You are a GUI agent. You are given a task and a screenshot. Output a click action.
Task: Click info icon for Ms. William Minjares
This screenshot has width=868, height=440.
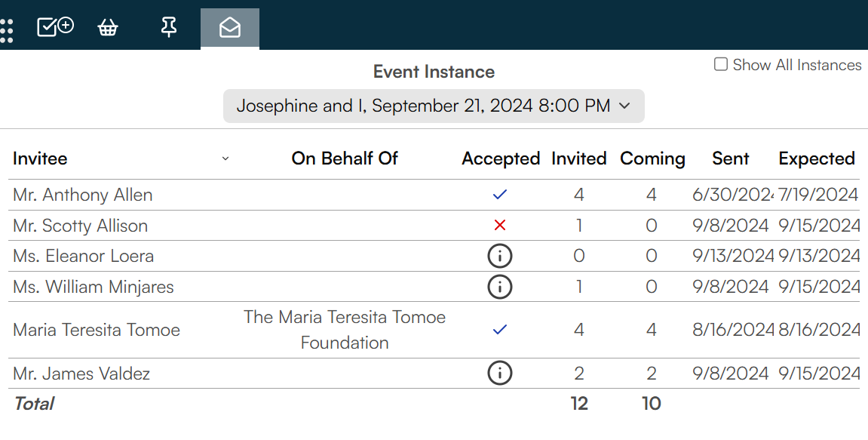[x=500, y=287]
